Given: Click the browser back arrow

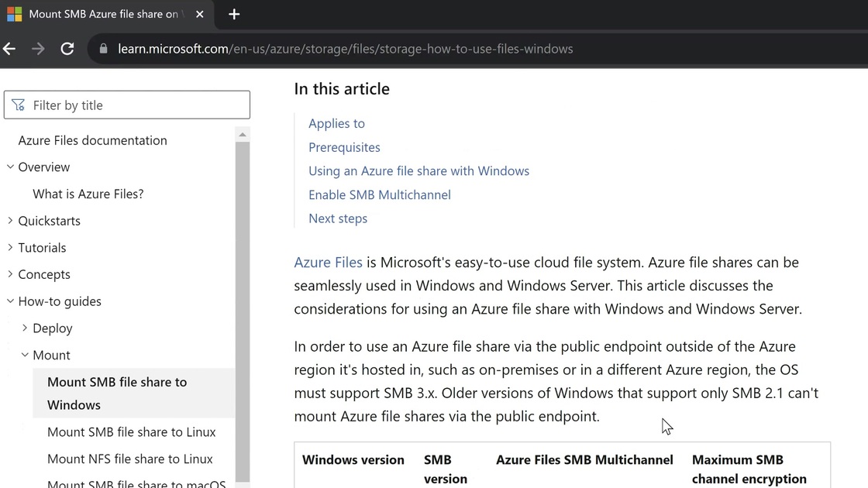Looking at the screenshot, I should pos(9,49).
